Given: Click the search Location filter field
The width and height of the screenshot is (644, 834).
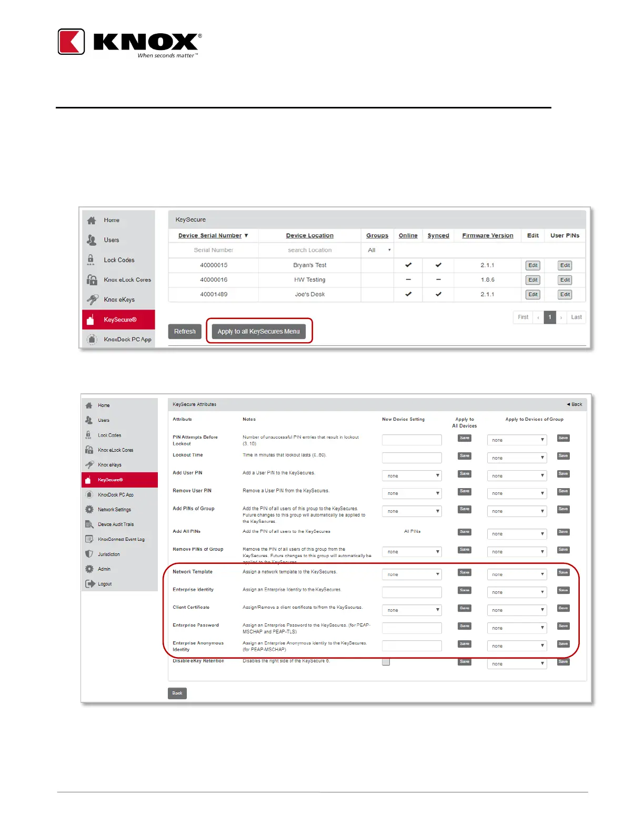Looking at the screenshot, I should (x=310, y=250).
